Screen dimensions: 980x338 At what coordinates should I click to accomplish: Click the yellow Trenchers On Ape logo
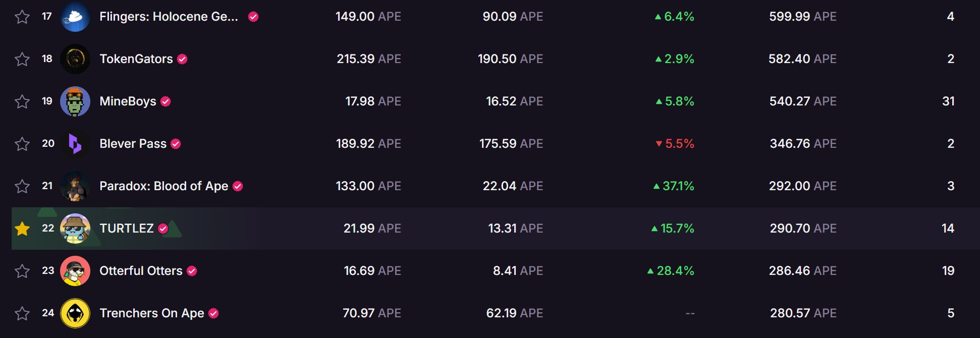pyautogui.click(x=75, y=313)
